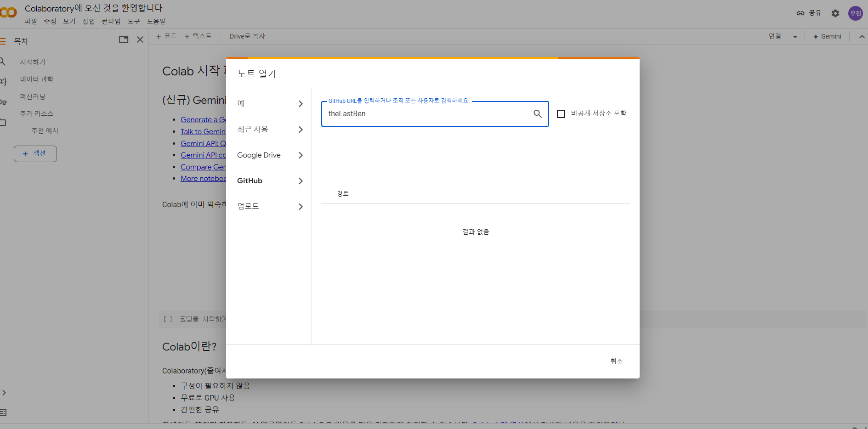The height and width of the screenshot is (429, 868).
Task: Expand the 업로드 section arrow
Action: [x=301, y=207]
